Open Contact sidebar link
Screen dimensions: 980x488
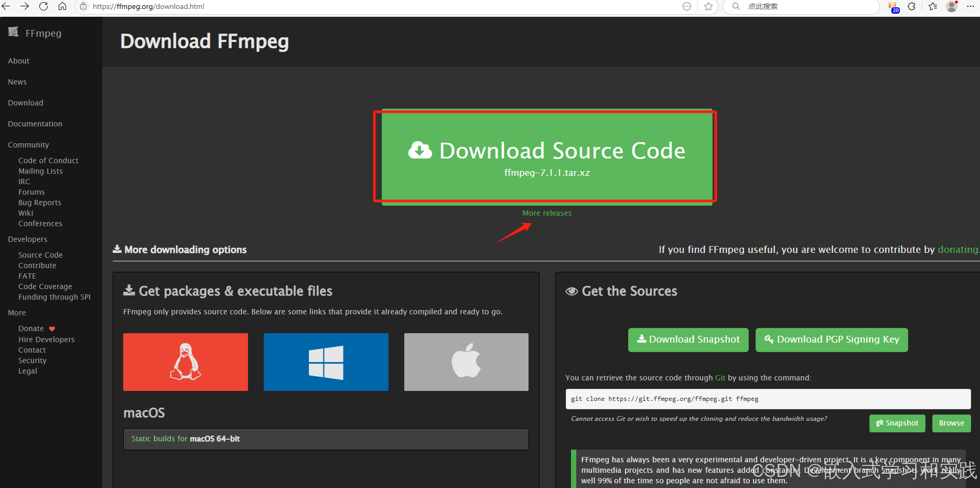(32, 350)
